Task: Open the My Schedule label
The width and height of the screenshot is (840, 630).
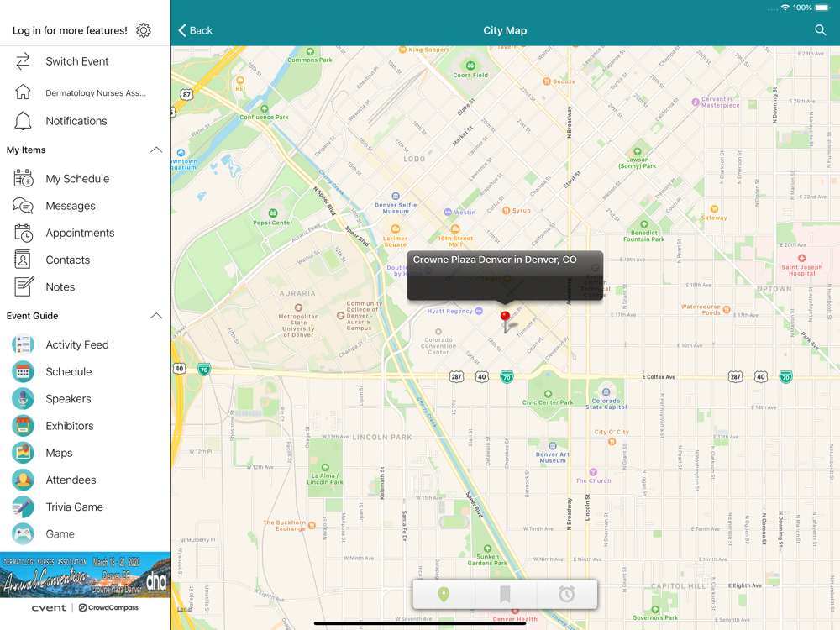Action: [x=77, y=179]
